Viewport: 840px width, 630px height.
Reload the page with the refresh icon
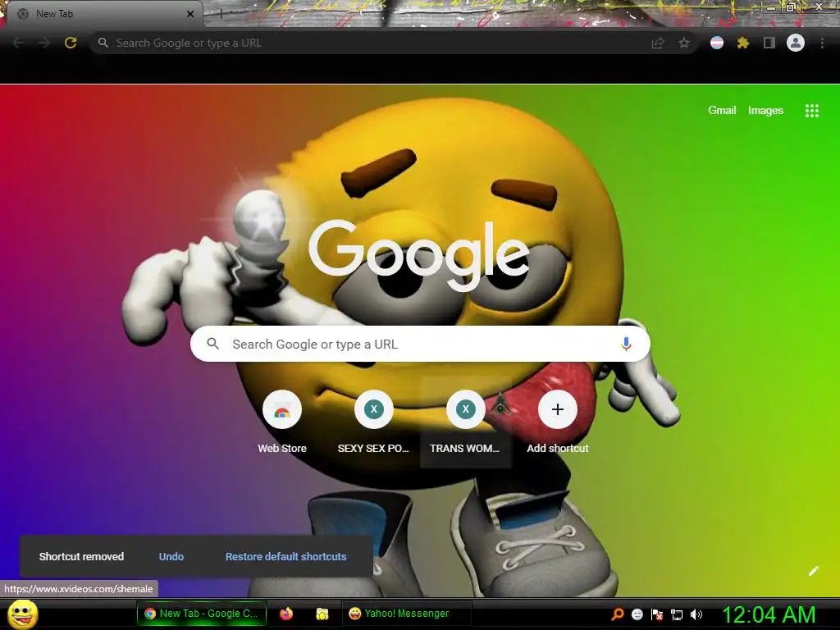point(71,43)
